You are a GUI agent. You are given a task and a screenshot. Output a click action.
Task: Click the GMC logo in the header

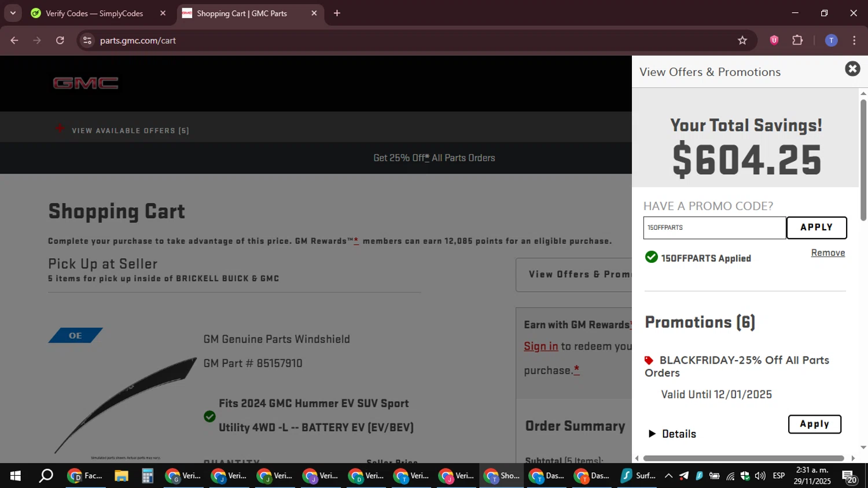(x=86, y=83)
